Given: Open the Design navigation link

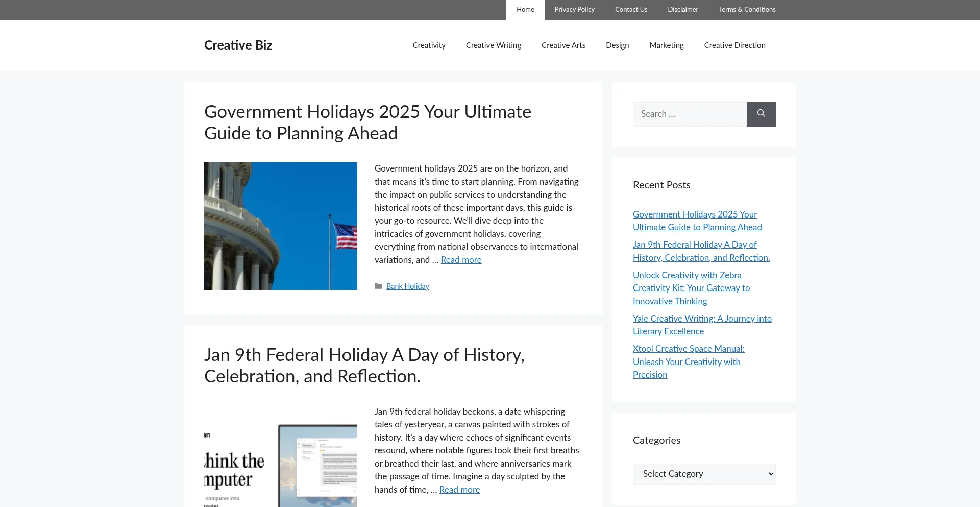Looking at the screenshot, I should 617,45.
